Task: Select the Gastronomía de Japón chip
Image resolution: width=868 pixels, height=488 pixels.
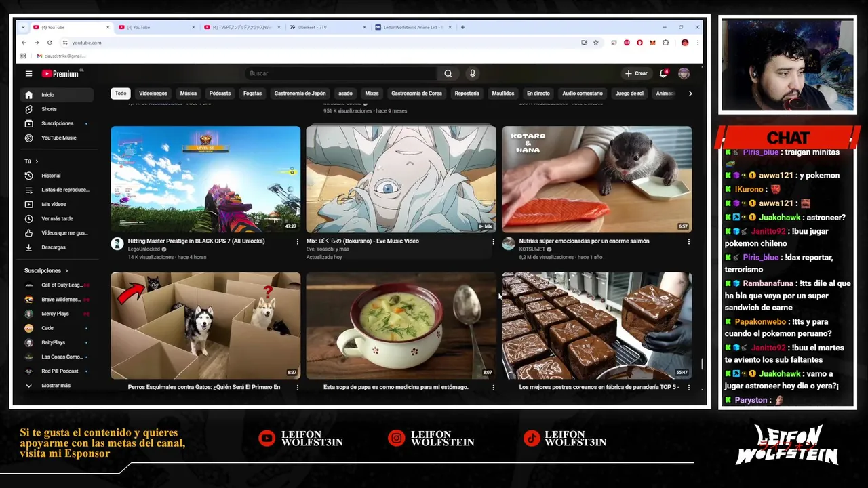Action: 300,94
